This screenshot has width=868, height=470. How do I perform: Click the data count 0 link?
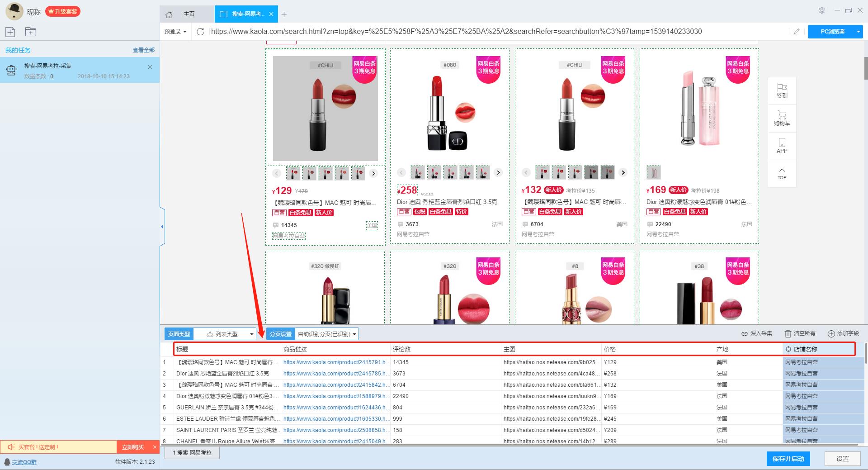[52, 76]
